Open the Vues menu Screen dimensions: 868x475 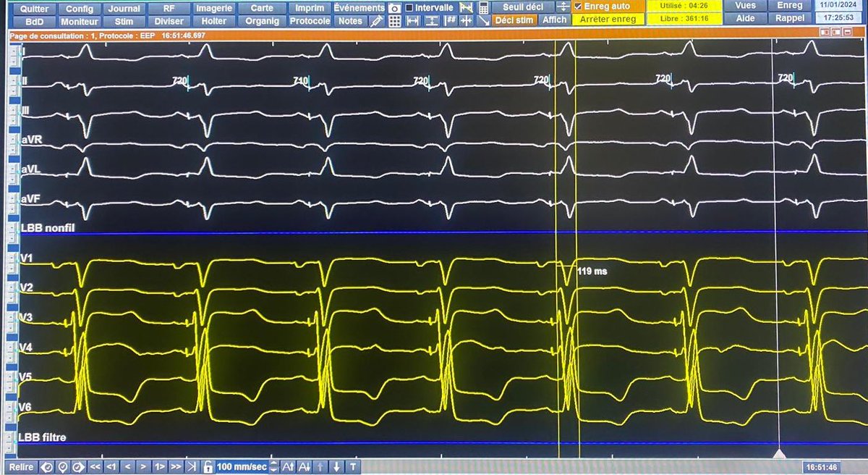coord(745,6)
